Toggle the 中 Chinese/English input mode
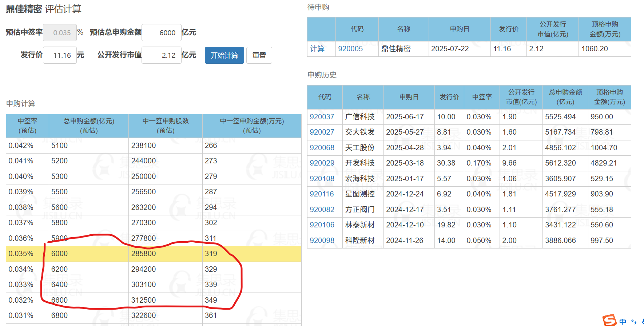644x326 pixels. coord(623,322)
